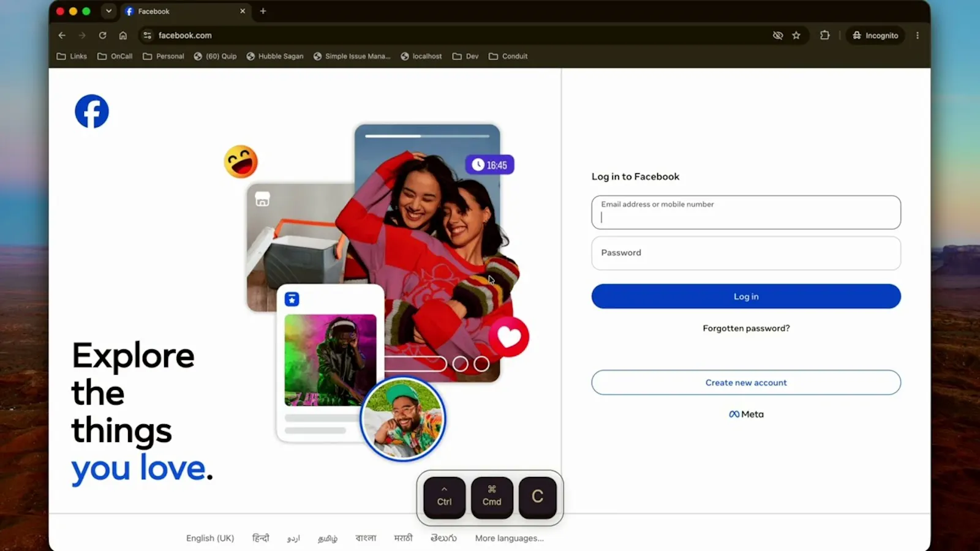The image size is (980, 551).
Task: Open the Personal bookmarks folder
Action: click(x=164, y=56)
